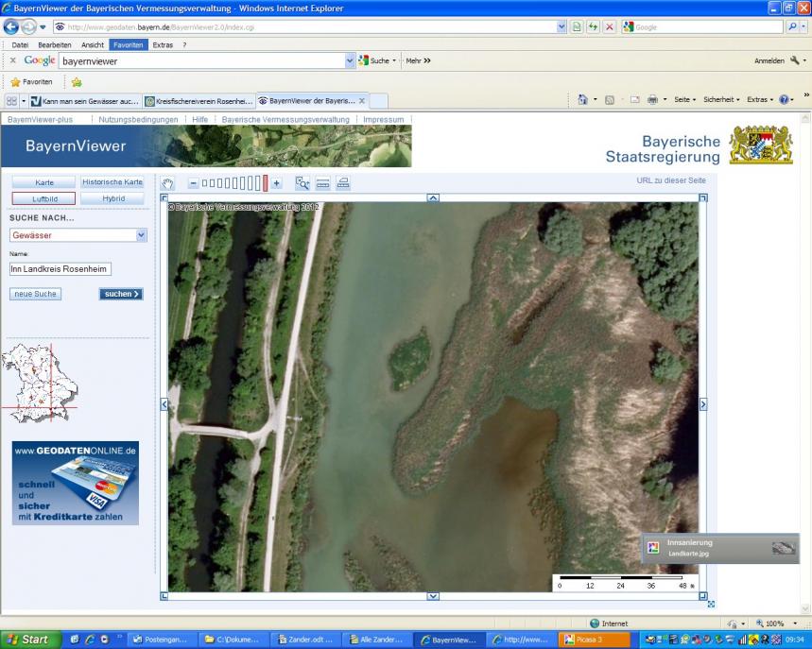
Task: Click the home page icon
Action: 583,99
